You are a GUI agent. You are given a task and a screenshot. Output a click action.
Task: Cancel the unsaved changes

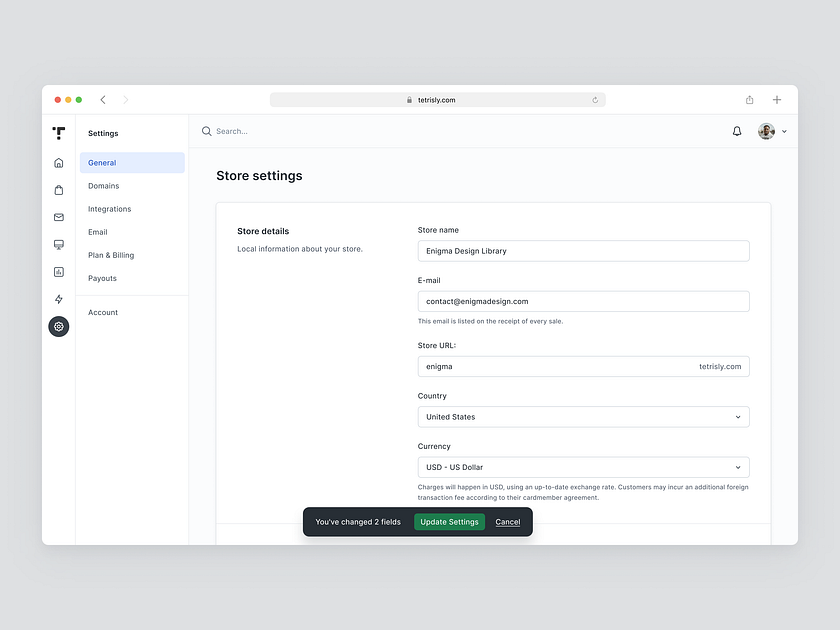507,521
